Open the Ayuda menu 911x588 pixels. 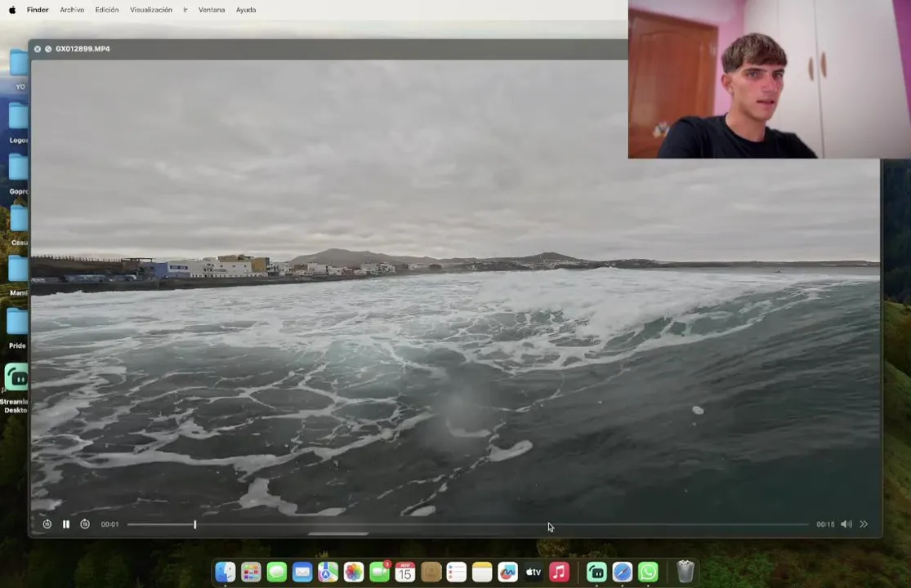tap(246, 10)
